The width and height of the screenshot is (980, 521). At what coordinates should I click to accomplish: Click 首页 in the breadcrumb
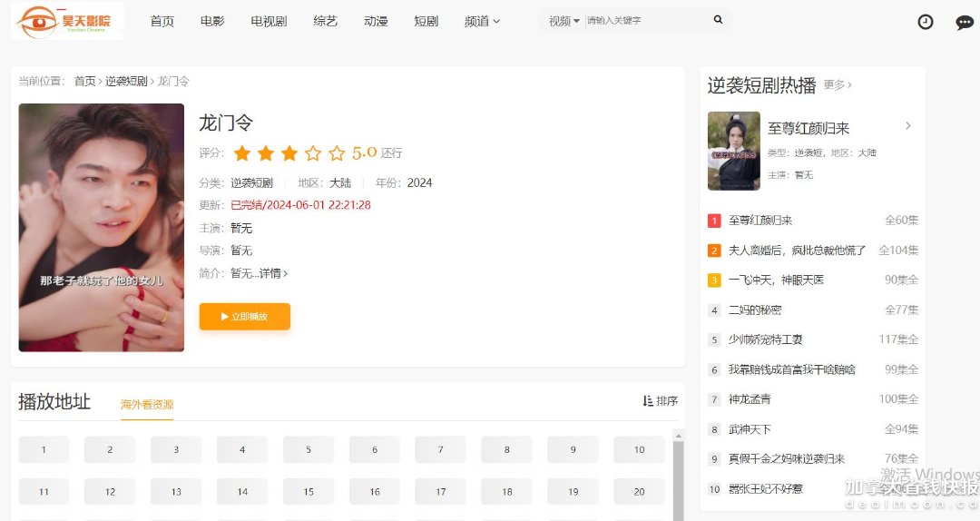click(x=85, y=82)
